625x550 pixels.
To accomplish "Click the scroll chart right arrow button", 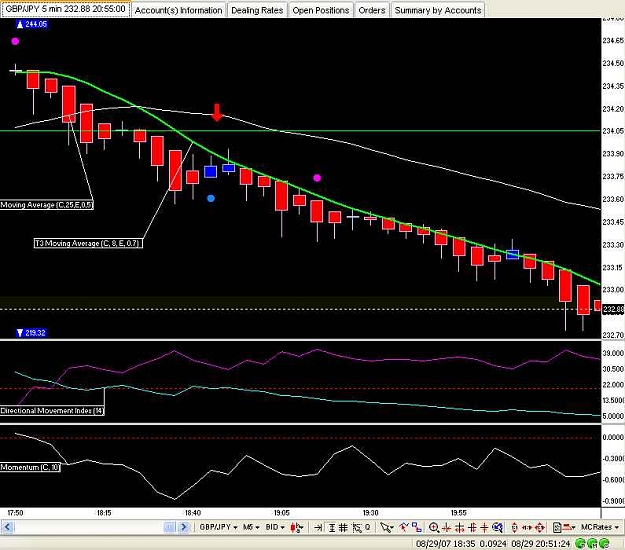I will (x=183, y=527).
